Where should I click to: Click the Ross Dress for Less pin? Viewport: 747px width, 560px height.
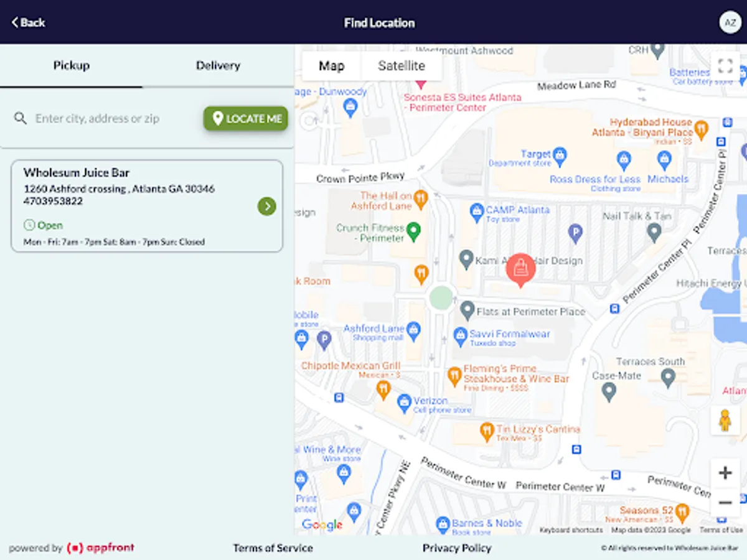coord(624,159)
